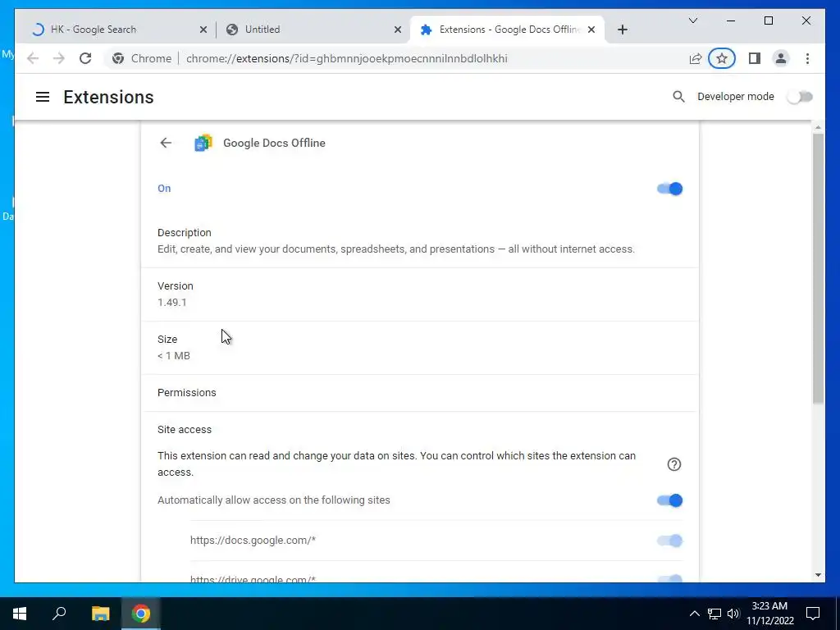Open the site access help question icon
The height and width of the screenshot is (630, 840).
pos(674,464)
